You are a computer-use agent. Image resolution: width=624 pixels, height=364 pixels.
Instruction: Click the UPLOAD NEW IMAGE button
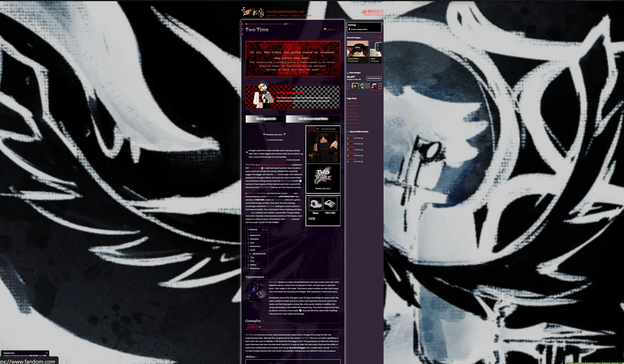(374, 78)
